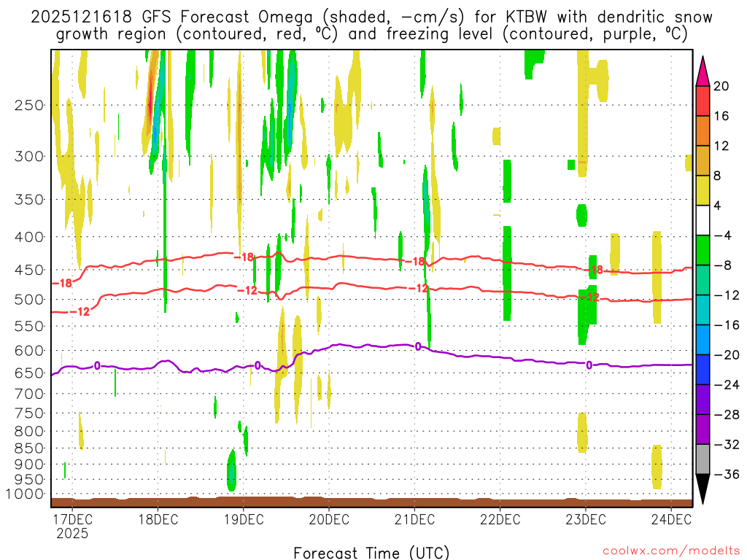The width and height of the screenshot is (747, 560).
Task: Click the 300 pressure level label
Action: (x=29, y=156)
